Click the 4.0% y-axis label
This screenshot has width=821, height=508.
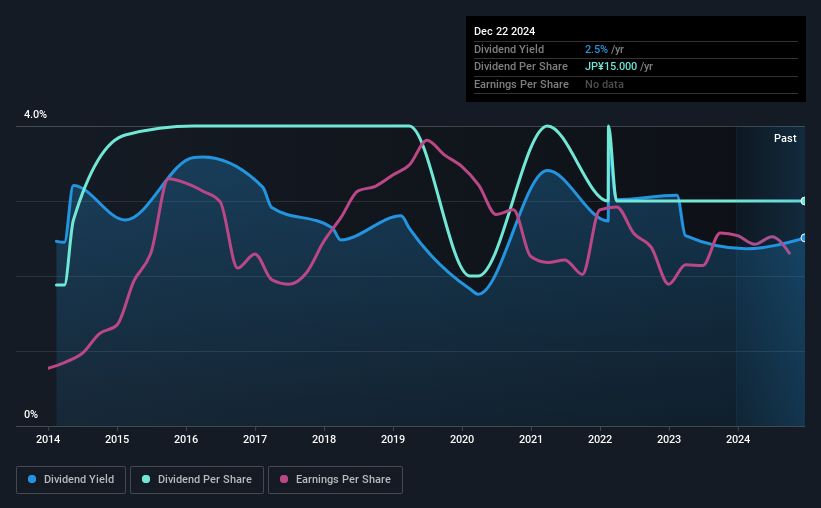35,114
